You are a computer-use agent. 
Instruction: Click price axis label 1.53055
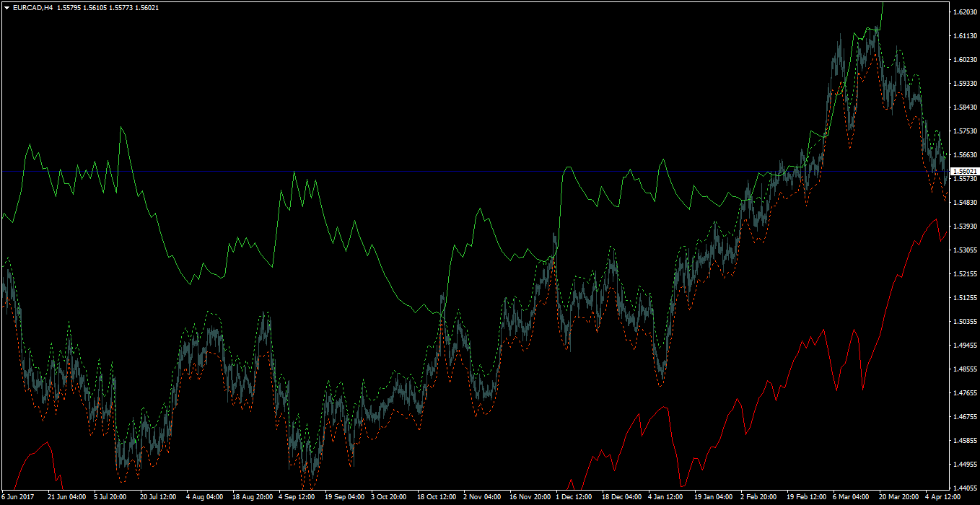(965, 250)
